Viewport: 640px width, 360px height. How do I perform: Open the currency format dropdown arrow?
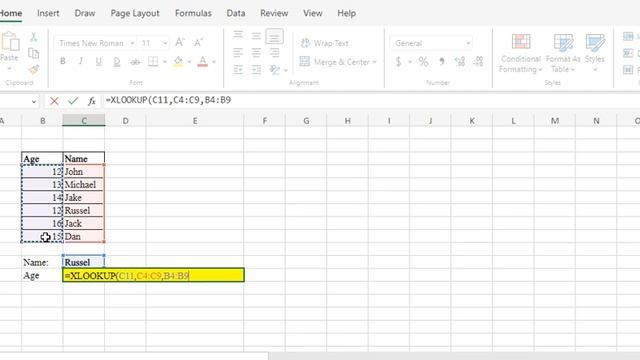[x=410, y=62]
